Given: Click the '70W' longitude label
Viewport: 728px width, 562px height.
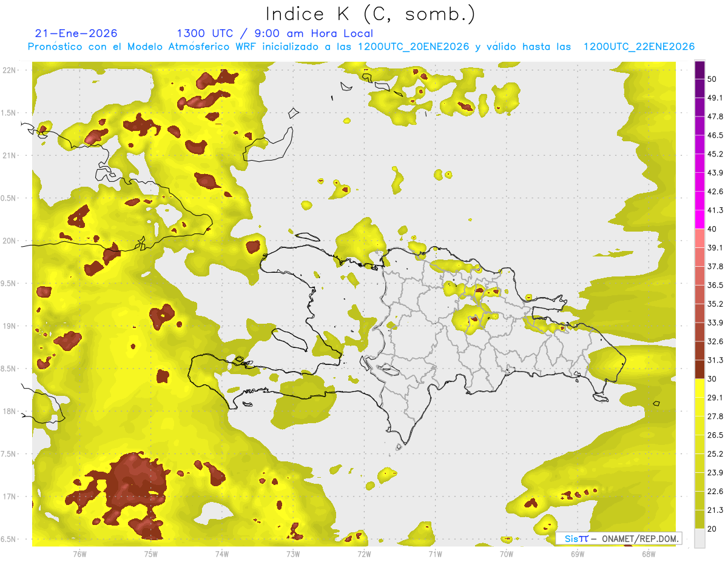Looking at the screenshot, I should (x=507, y=554).
